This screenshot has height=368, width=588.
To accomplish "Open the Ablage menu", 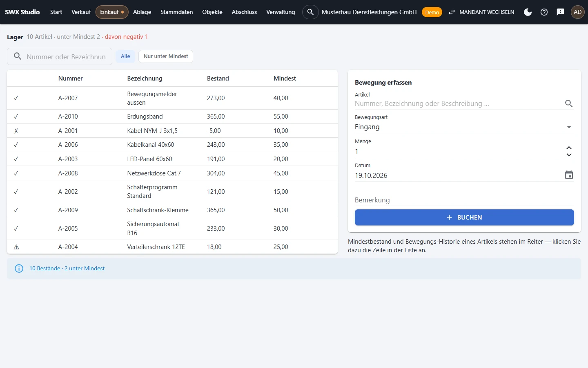I will (142, 12).
